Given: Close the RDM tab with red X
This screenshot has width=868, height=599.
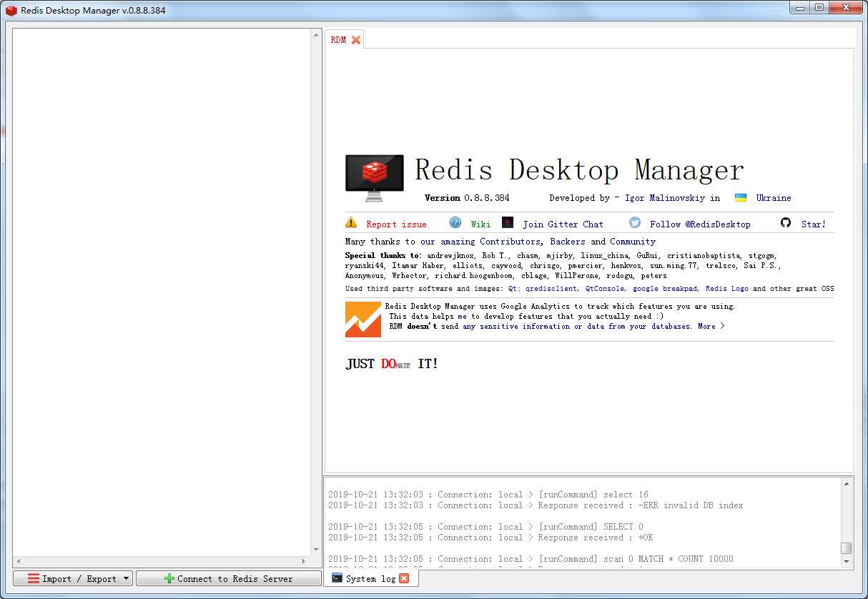Looking at the screenshot, I should point(356,40).
